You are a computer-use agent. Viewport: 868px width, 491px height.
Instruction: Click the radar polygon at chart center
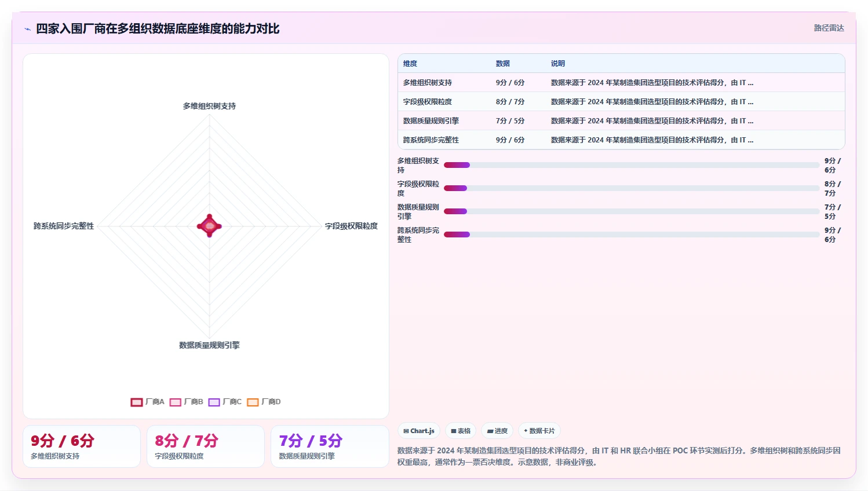[x=209, y=226]
